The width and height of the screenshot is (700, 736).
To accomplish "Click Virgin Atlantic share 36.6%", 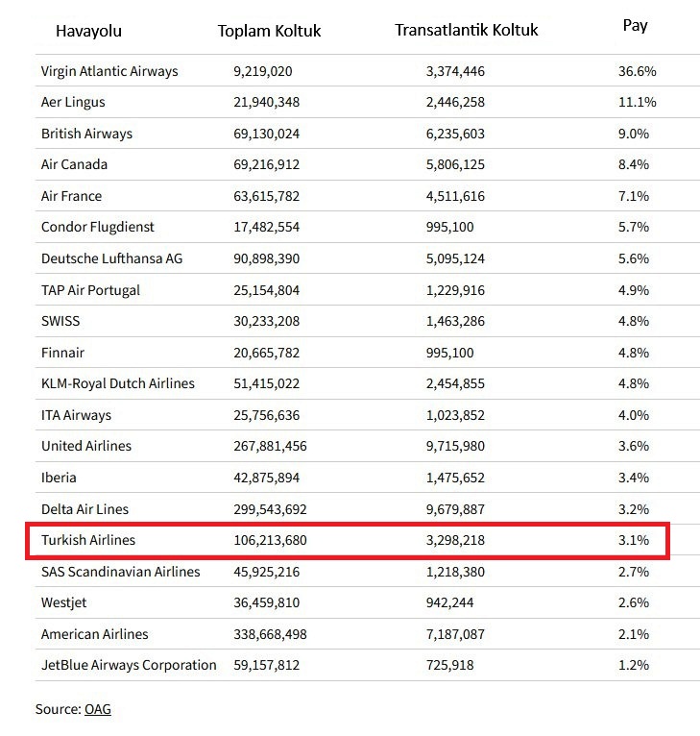I will pos(638,71).
